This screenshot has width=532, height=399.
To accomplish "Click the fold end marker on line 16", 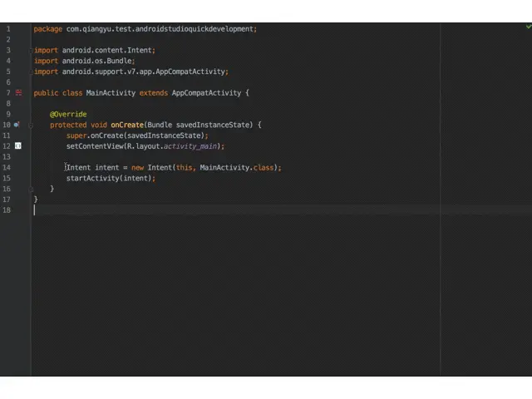I will (x=31, y=189).
